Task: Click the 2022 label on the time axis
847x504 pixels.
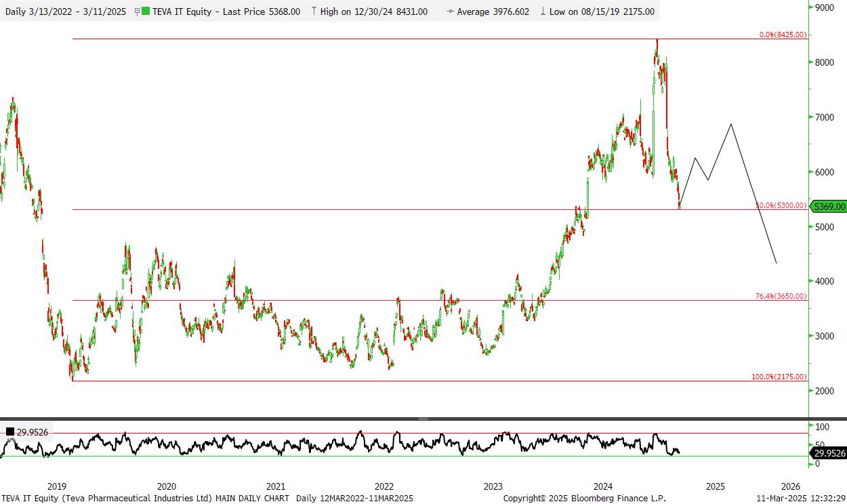Action: (x=384, y=486)
